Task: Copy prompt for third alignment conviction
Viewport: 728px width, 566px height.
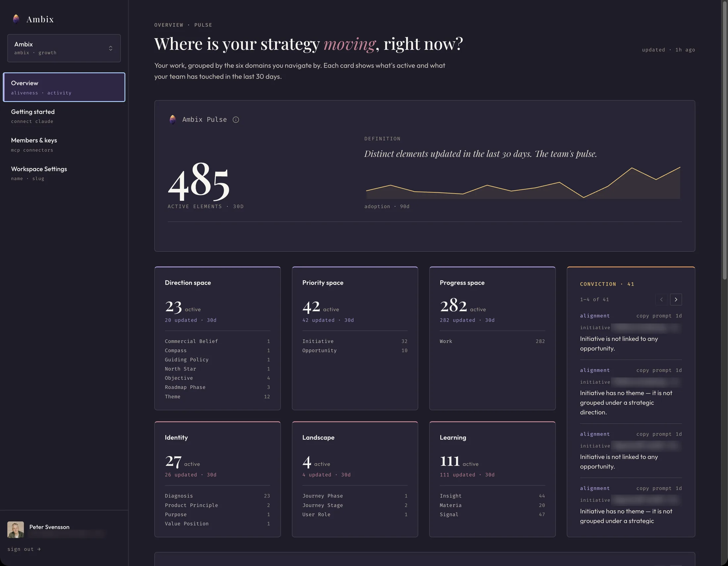Action: click(x=654, y=434)
